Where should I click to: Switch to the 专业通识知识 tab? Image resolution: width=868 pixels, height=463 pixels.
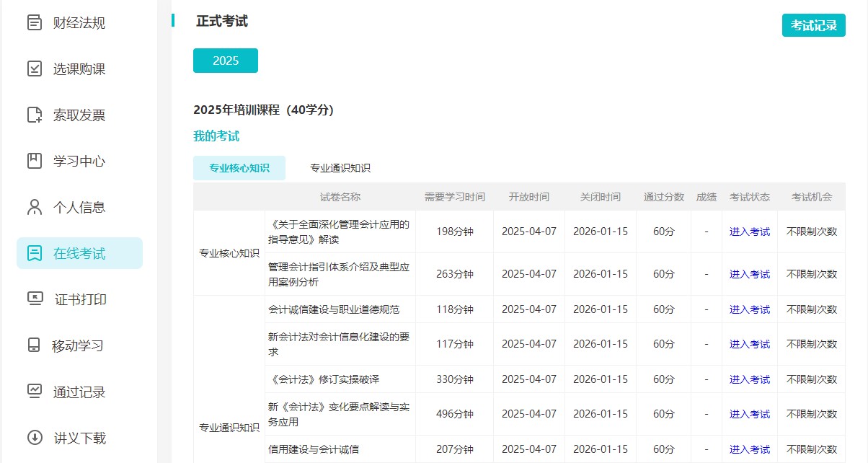[x=340, y=168]
